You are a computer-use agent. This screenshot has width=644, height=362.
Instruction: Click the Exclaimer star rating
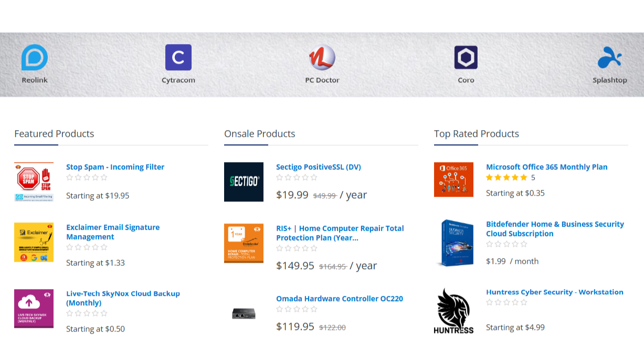point(87,247)
